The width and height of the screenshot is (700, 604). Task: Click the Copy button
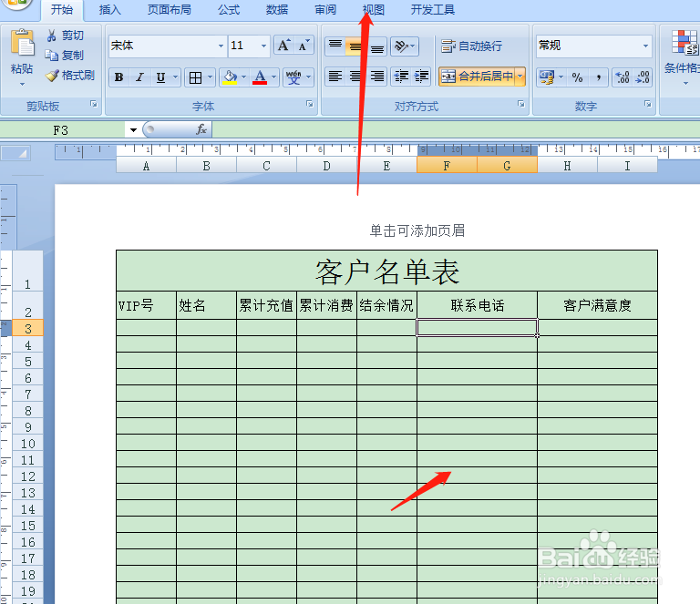(x=66, y=56)
